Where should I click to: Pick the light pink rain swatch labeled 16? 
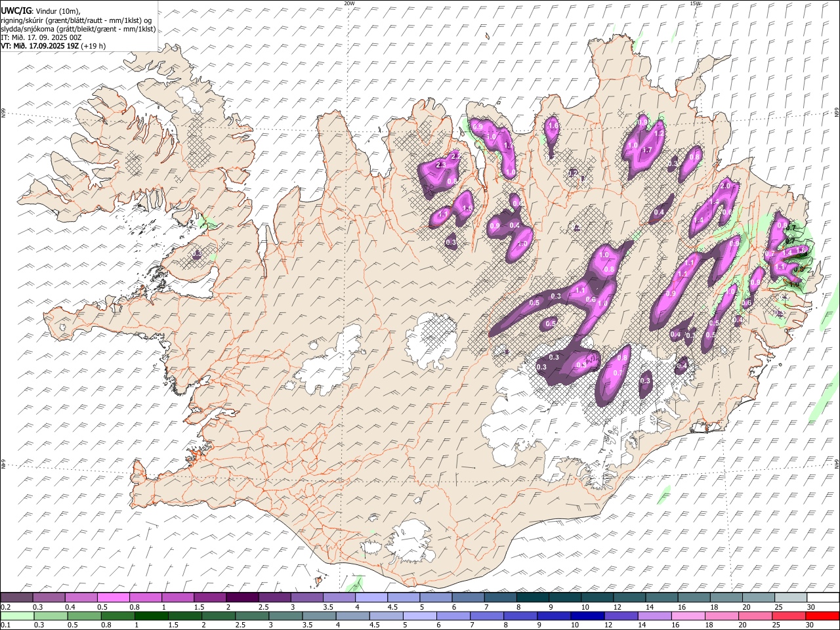(x=688, y=616)
